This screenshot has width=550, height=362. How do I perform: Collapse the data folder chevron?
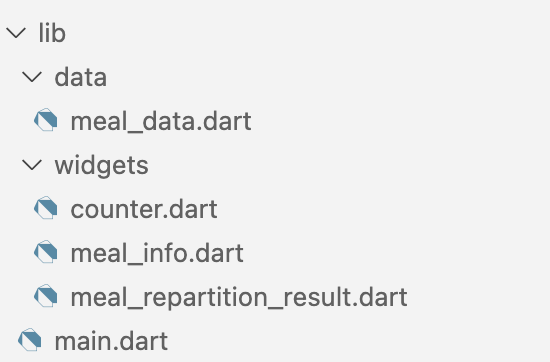click(x=32, y=77)
